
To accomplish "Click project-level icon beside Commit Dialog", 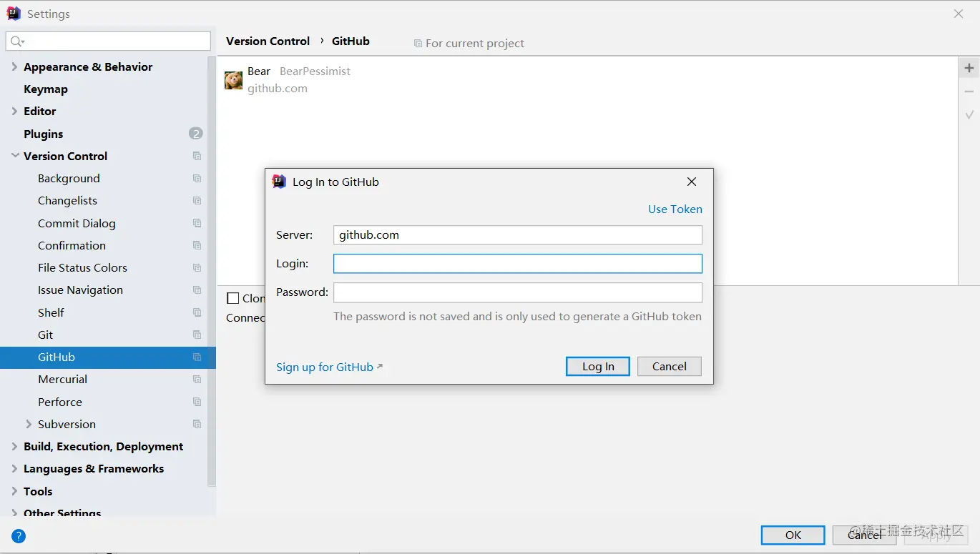I will click(197, 223).
